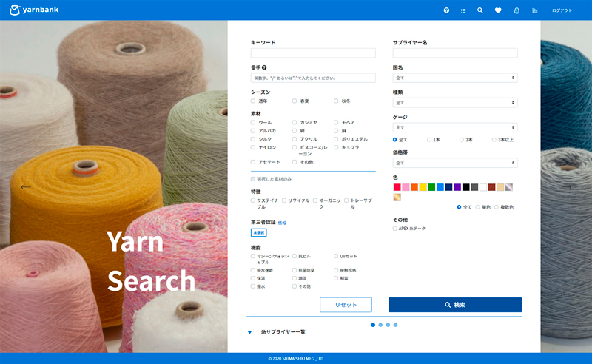Check the リサイクル feature checkbox
592x364 pixels.
pyautogui.click(x=284, y=200)
